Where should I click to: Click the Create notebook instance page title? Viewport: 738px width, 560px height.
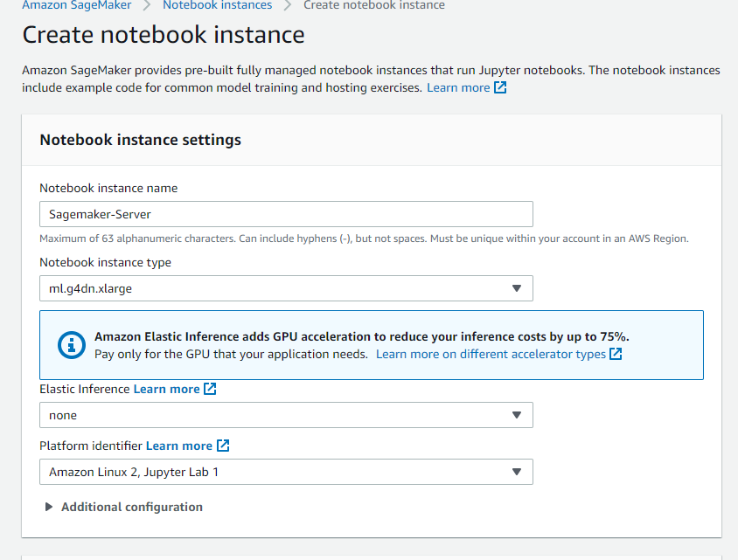click(164, 35)
